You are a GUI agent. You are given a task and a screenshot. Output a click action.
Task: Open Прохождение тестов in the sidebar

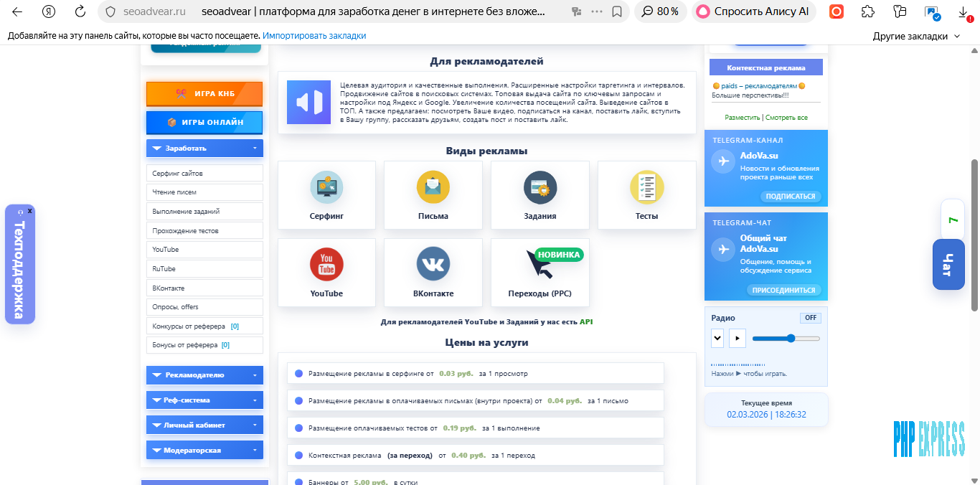pos(204,231)
